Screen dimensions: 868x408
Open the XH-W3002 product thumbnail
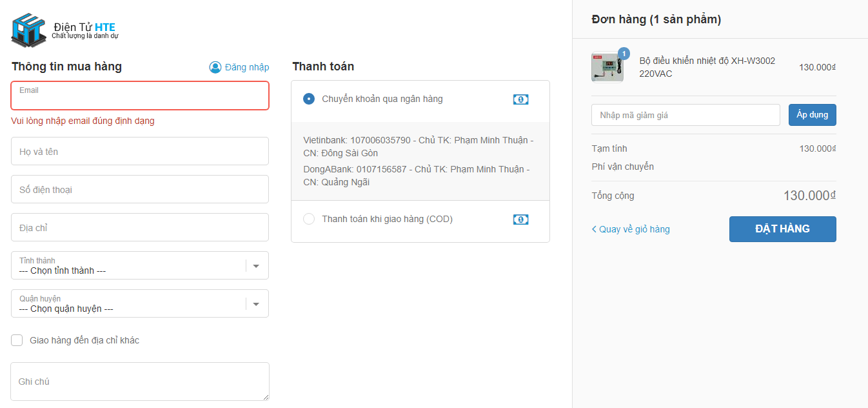pyautogui.click(x=607, y=67)
